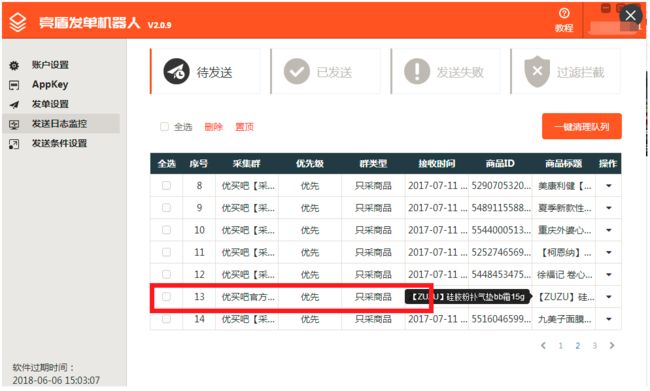Open 发送日志监控 in the sidebar

[x=61, y=124]
